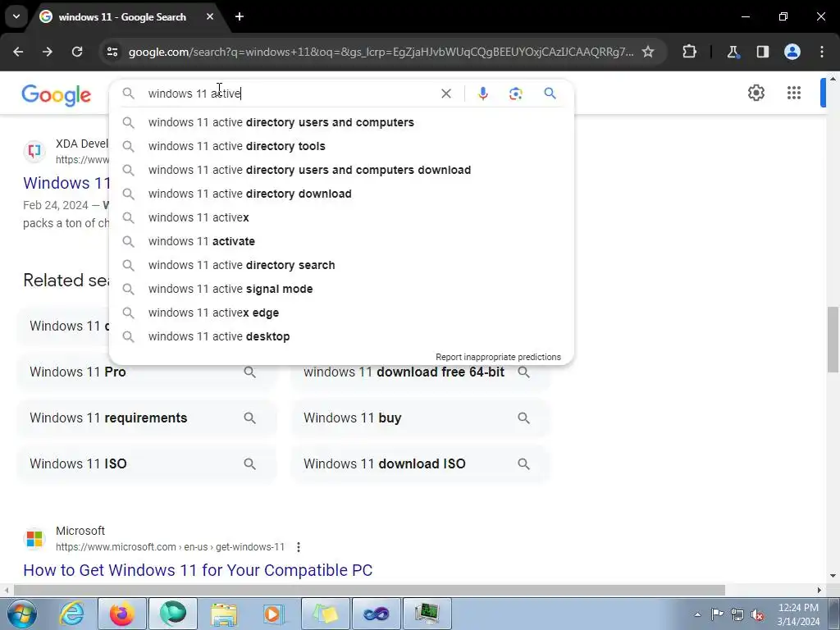The width and height of the screenshot is (840, 630).
Task: Click the Chrome back arrow
Action: click(18, 52)
